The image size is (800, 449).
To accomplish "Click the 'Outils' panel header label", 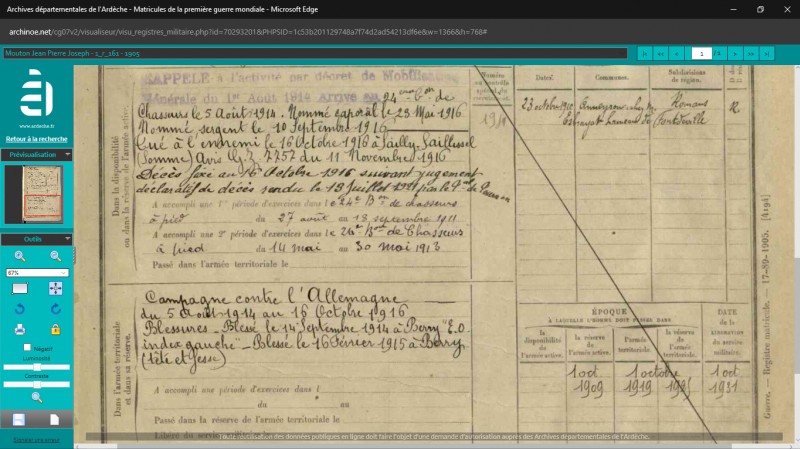I will pyautogui.click(x=33, y=239).
